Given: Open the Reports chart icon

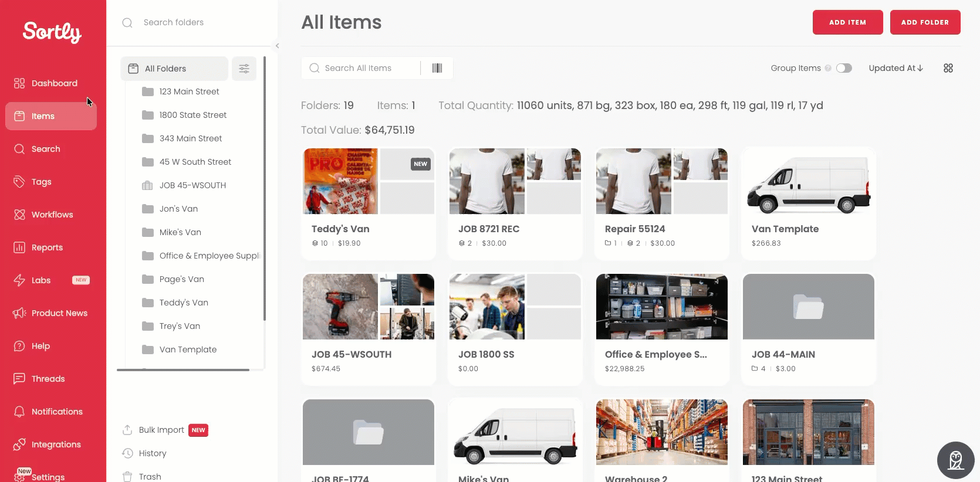Looking at the screenshot, I should (19, 247).
